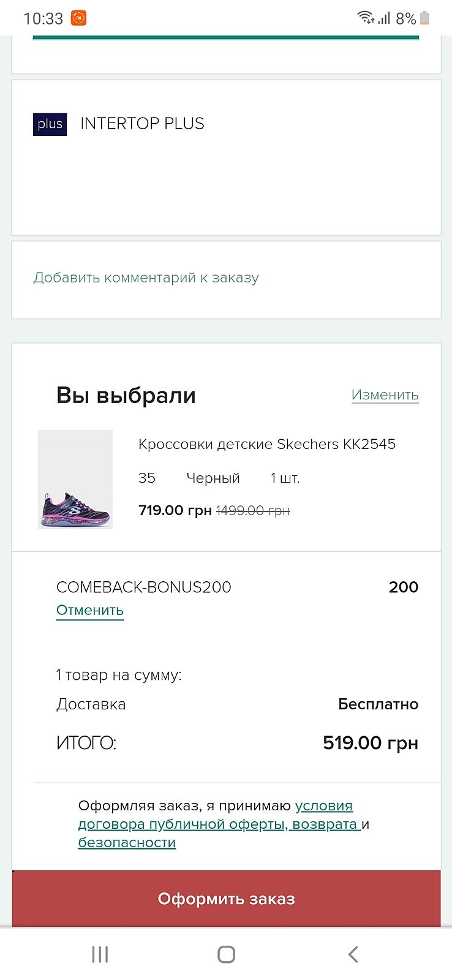
Task: Tap the green progress bar at top
Action: (225, 37)
